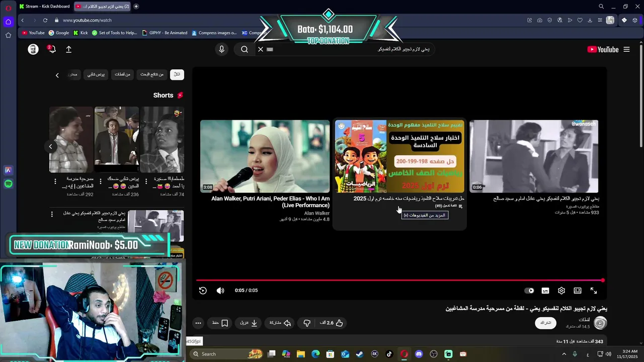Toggle subtitles/closed captions in the player

click(545, 291)
